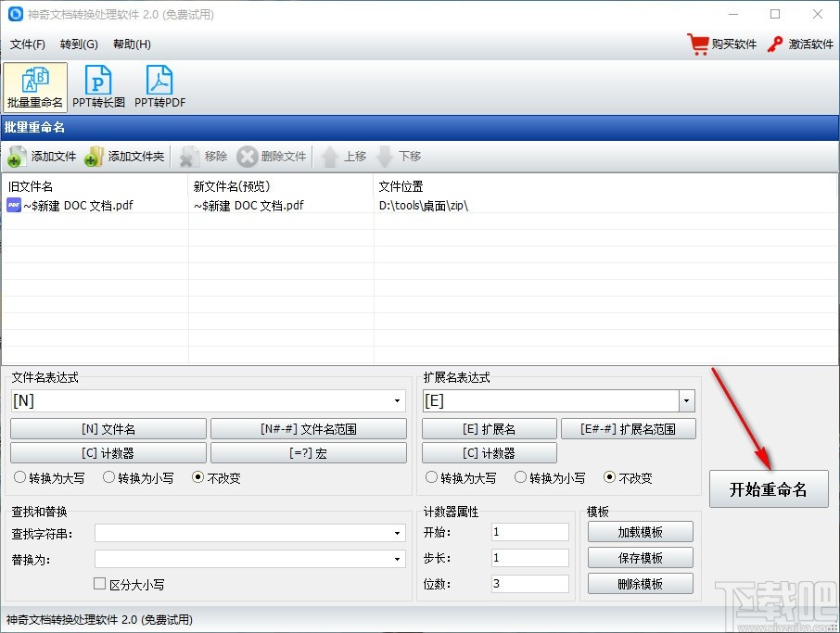Move file down with 下移
The width and height of the screenshot is (840, 633).
[x=399, y=157]
